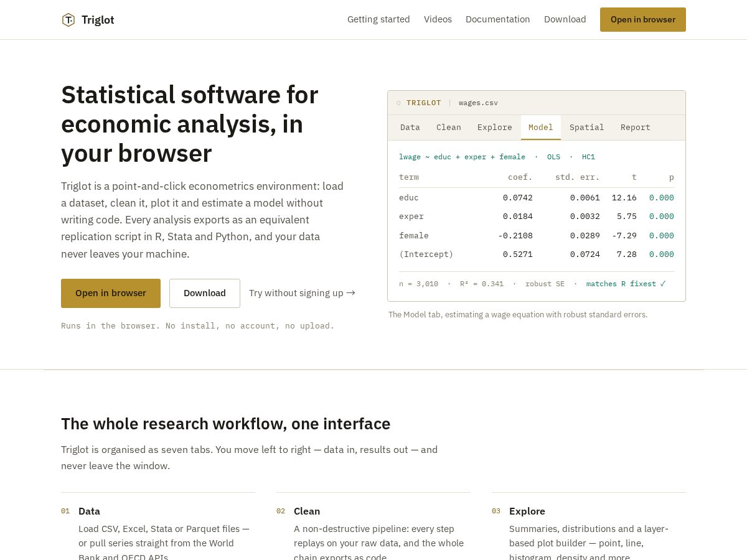This screenshot has width=747, height=560.
Task: Click the (Intercept) row term
Action: (426, 254)
